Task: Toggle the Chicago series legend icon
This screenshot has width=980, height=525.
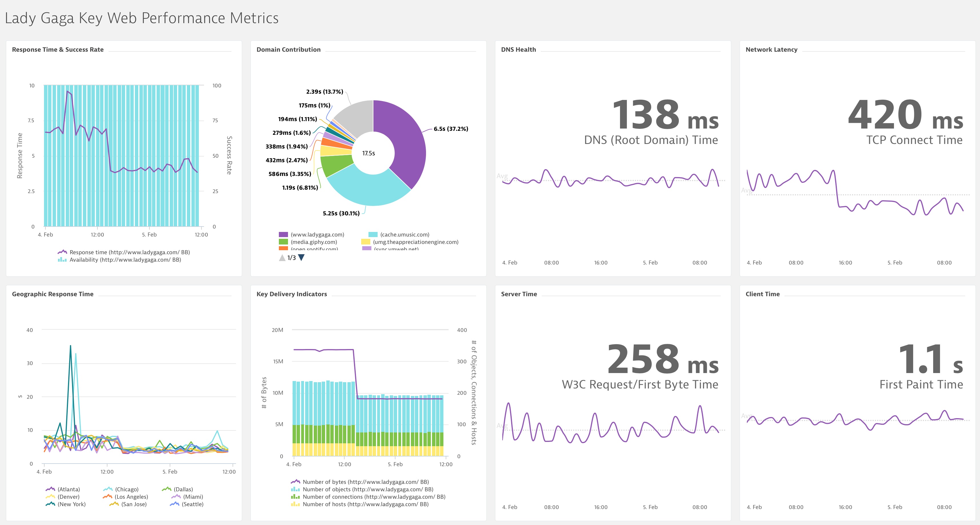Action: click(x=108, y=489)
